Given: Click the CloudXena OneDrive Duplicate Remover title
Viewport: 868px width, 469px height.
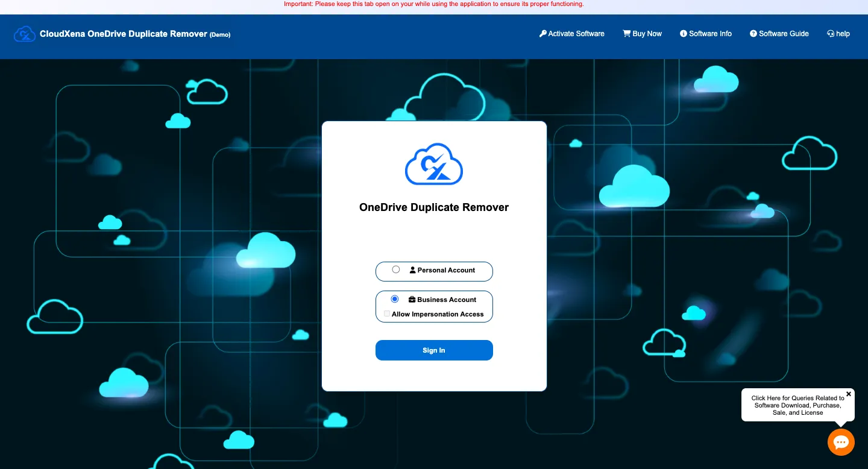Looking at the screenshot, I should click(x=124, y=34).
